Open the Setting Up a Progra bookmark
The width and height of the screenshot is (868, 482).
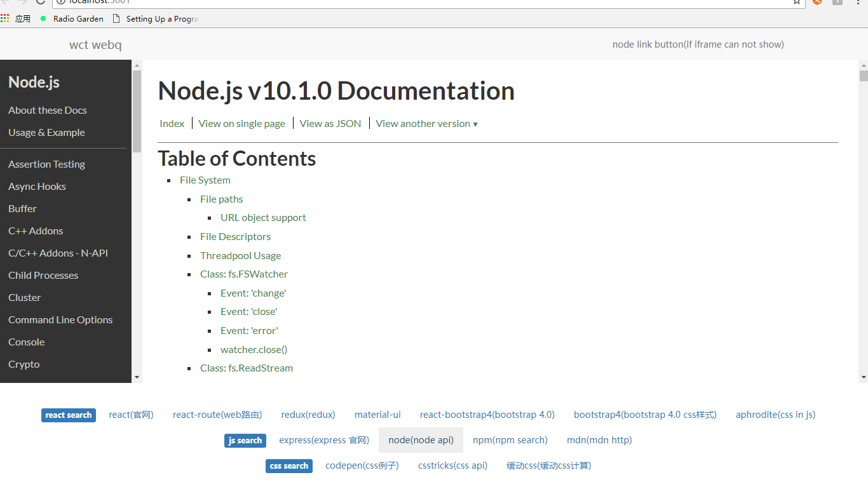tap(156, 18)
